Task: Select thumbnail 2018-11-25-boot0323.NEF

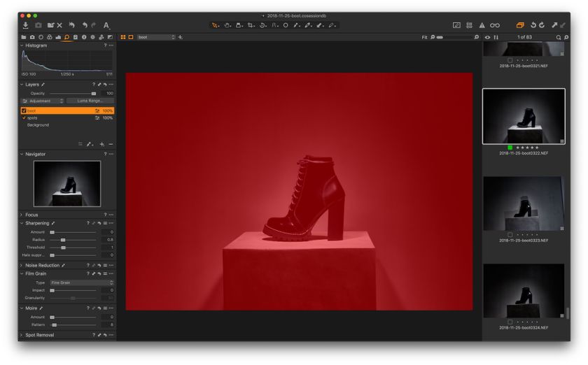Action: (x=524, y=203)
